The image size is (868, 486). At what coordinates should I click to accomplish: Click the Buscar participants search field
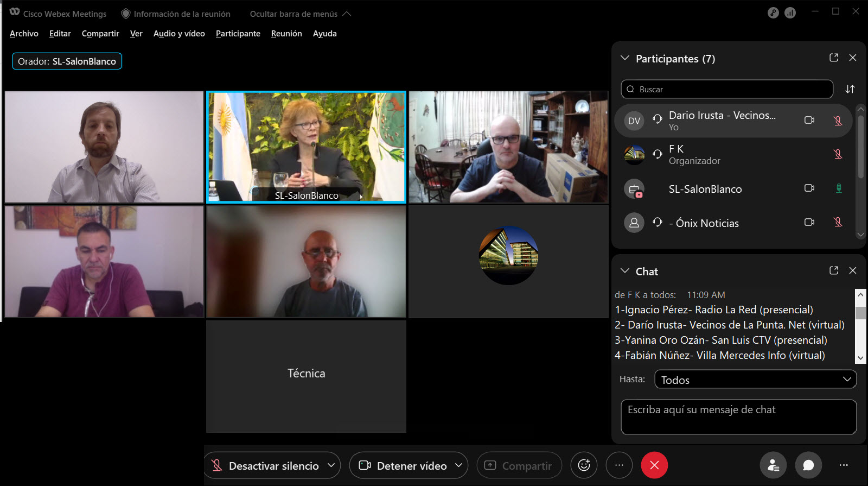point(727,89)
